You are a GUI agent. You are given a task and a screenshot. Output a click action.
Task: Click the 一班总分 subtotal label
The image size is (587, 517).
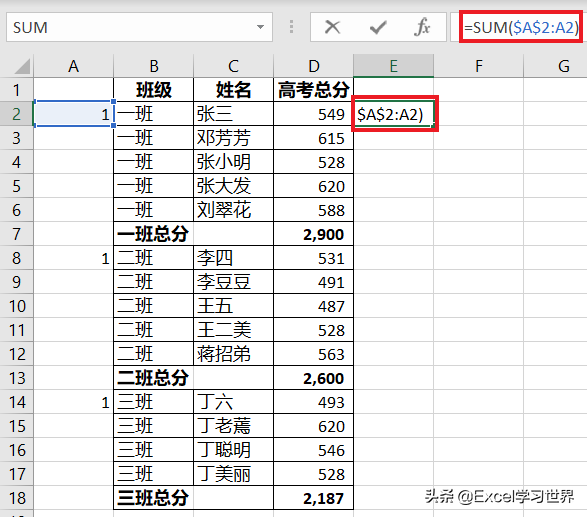pos(153,234)
